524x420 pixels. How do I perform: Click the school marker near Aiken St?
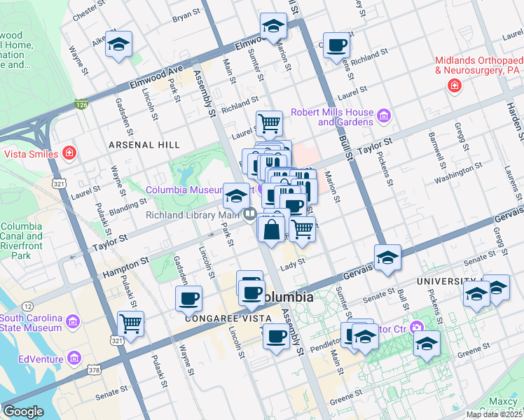click(x=118, y=45)
